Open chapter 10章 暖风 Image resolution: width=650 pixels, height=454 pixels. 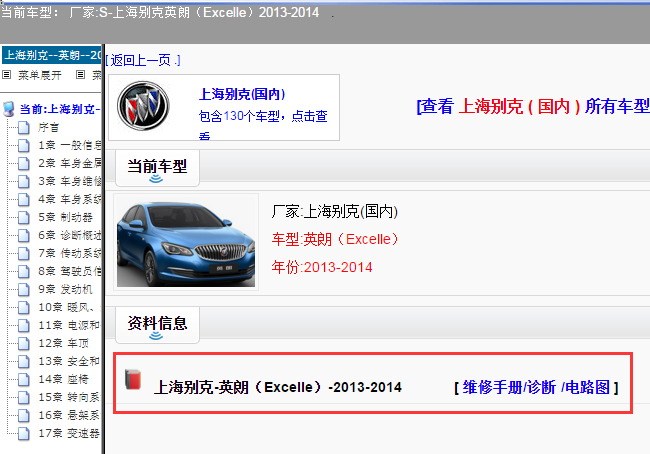tap(70, 307)
